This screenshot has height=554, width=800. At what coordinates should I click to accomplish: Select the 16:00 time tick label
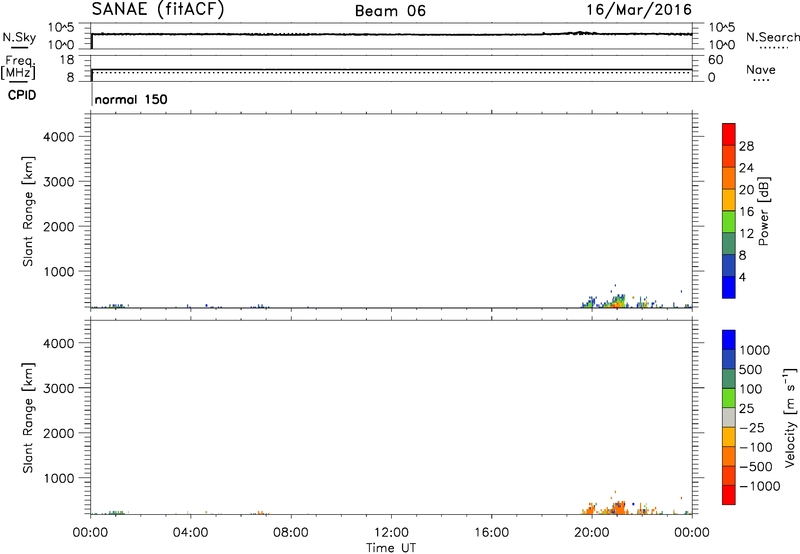pyautogui.click(x=491, y=533)
